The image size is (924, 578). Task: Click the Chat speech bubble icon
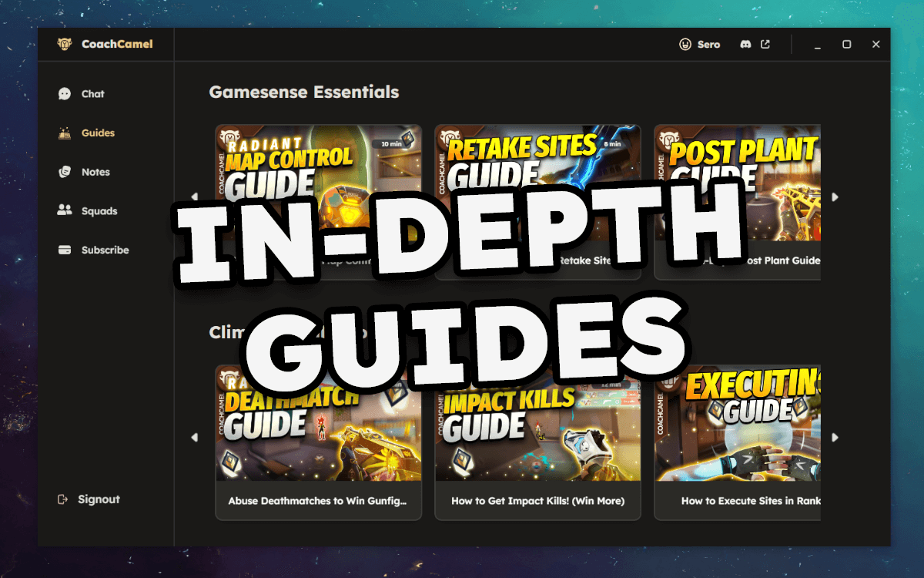tap(65, 94)
